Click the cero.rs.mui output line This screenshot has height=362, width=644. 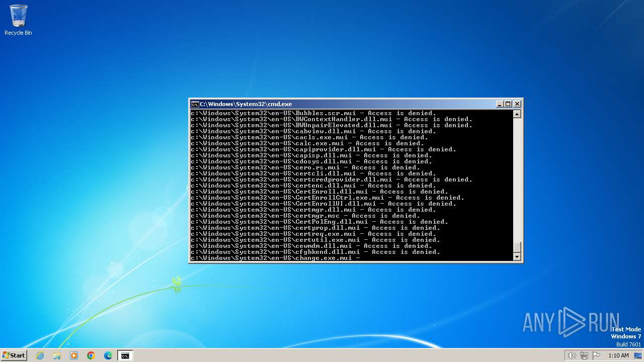coord(305,167)
